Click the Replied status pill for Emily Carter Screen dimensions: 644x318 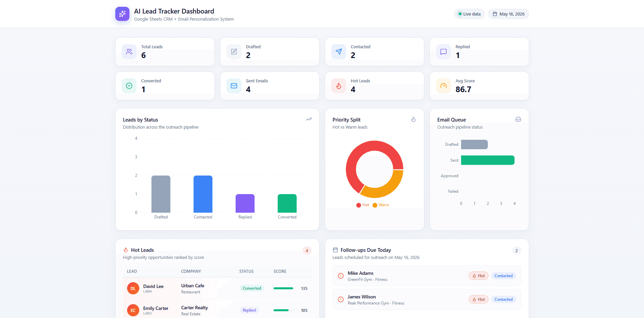[x=249, y=310]
